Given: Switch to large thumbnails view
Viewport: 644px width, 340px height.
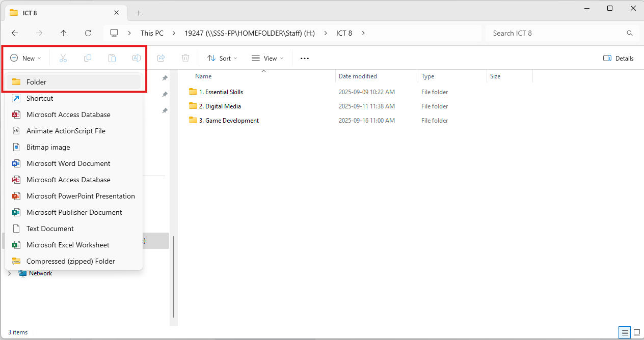Looking at the screenshot, I should [636, 332].
